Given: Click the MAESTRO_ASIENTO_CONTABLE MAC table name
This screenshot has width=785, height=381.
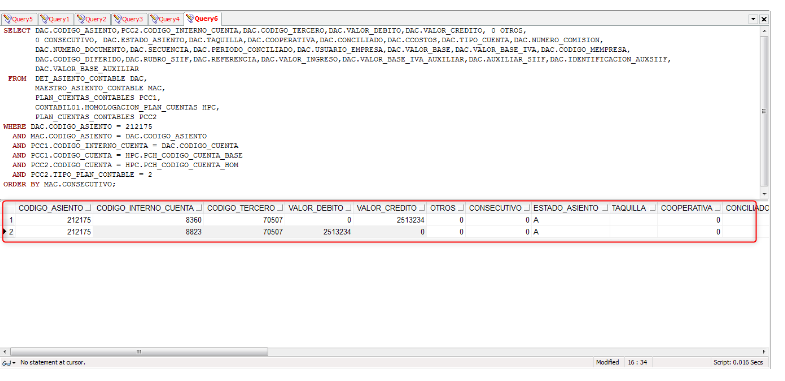Looking at the screenshot, I should [x=100, y=88].
